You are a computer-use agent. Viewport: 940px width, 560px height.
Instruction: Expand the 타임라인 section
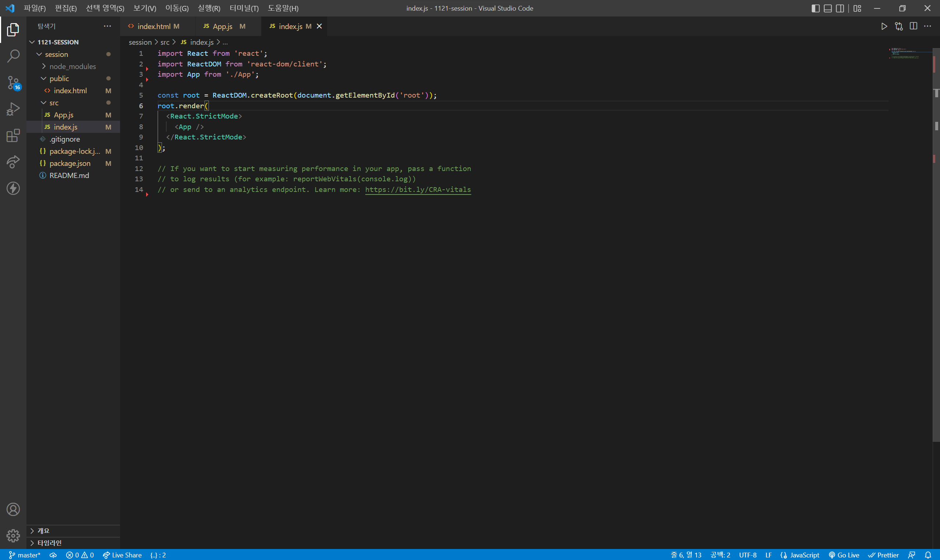(49, 543)
